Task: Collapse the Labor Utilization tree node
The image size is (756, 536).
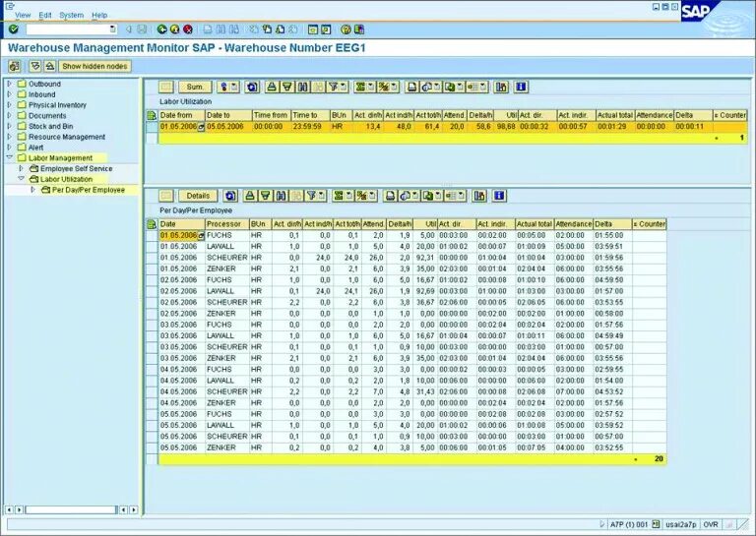Action: point(21,179)
